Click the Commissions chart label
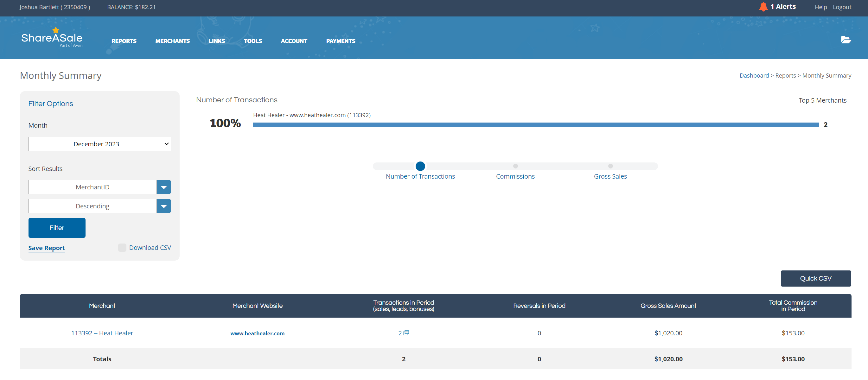 tap(515, 176)
